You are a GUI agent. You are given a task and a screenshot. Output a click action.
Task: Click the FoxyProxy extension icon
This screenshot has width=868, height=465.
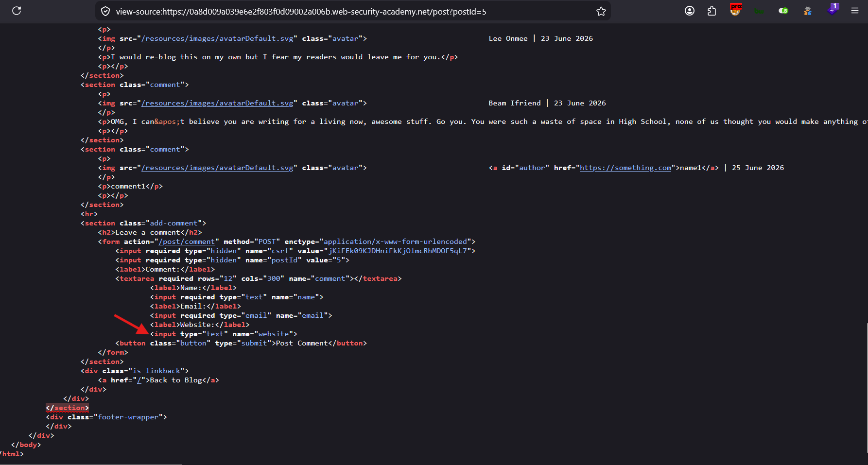[736, 10]
